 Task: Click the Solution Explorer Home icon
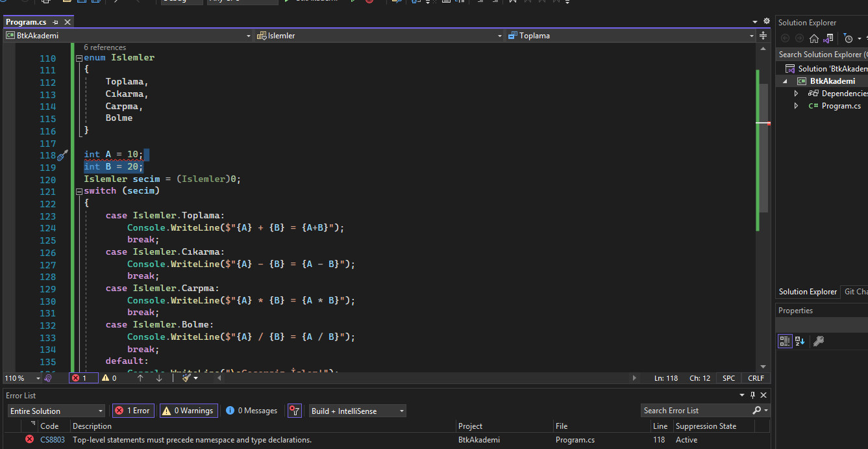pos(813,38)
